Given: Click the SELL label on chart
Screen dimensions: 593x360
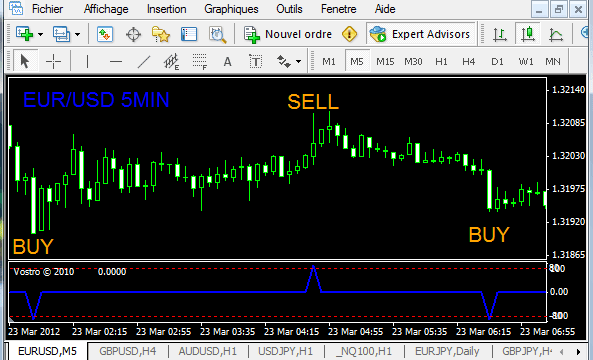Looking at the screenshot, I should (x=313, y=102).
